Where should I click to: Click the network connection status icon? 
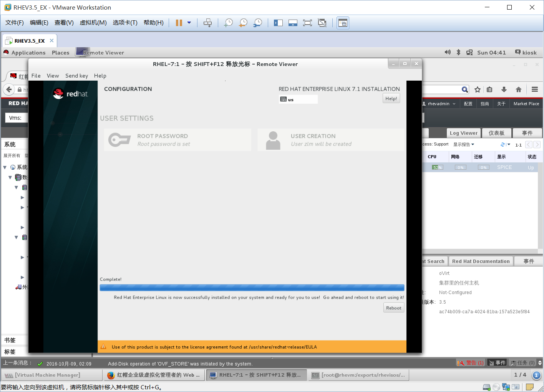pos(469,53)
